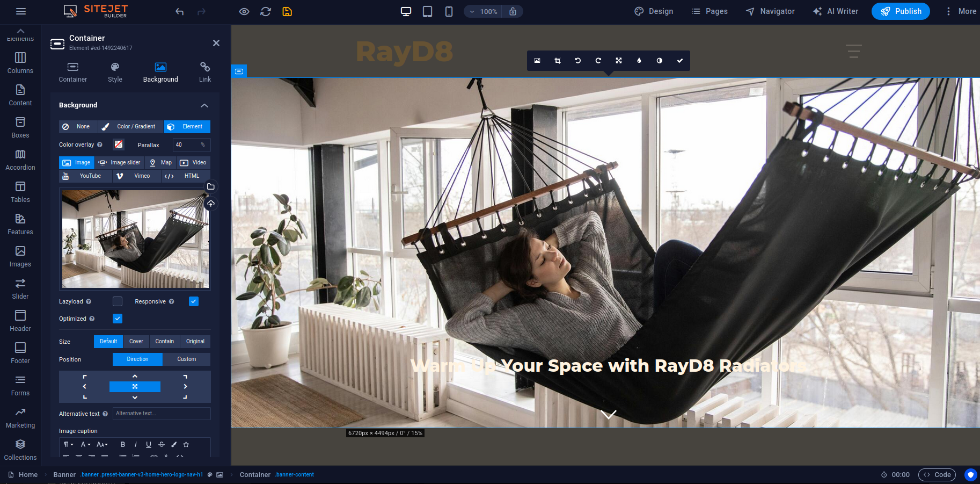Enable the Lazyload checkbox
This screenshot has height=484, width=980.
(x=118, y=302)
